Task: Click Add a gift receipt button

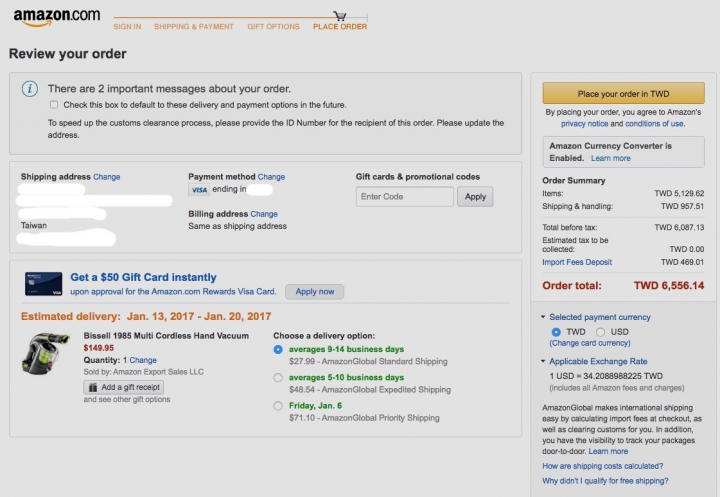Action: [x=124, y=387]
